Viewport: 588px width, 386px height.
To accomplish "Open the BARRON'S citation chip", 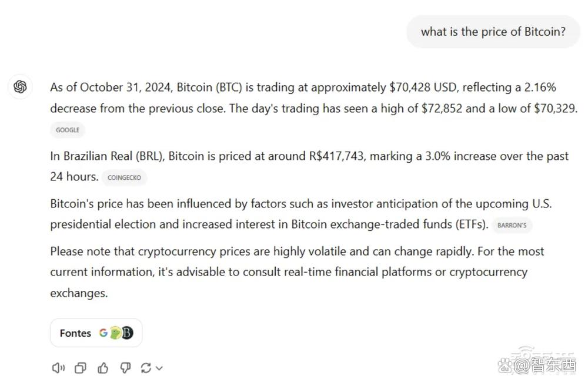I will (512, 225).
